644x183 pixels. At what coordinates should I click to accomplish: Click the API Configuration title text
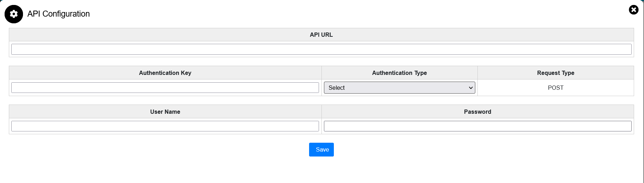click(x=59, y=14)
